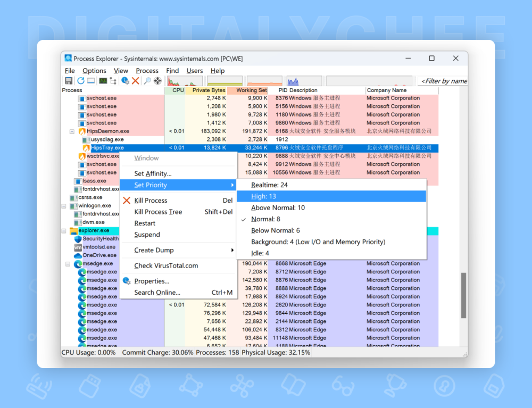Select the checked Normal: 8 priority
Screen dimensions: 532x408
click(x=331, y=219)
